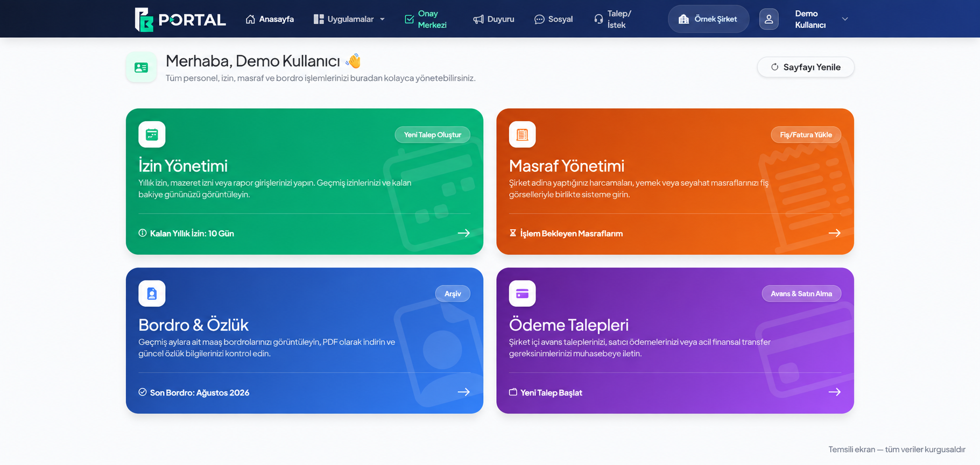Click the İzin Yönetimi calendar icon

point(152,135)
